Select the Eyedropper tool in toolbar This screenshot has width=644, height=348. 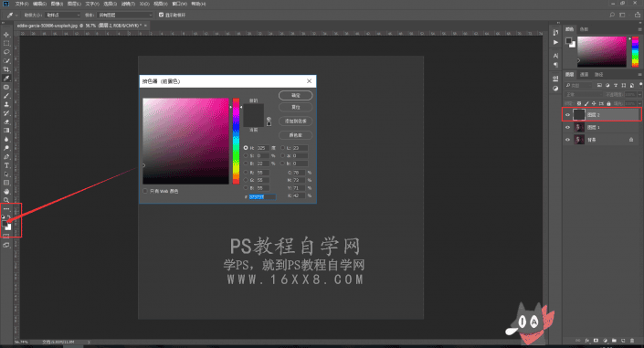click(x=6, y=78)
